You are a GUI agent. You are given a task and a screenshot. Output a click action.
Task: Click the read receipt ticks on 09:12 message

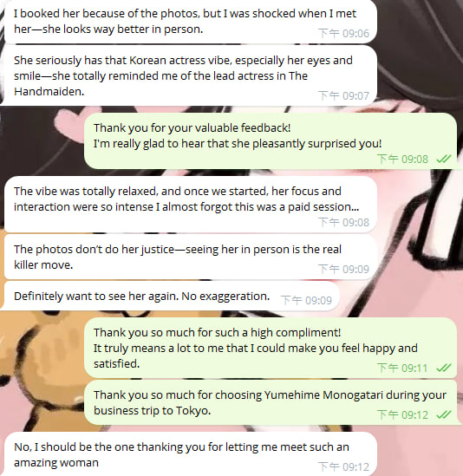point(444,414)
